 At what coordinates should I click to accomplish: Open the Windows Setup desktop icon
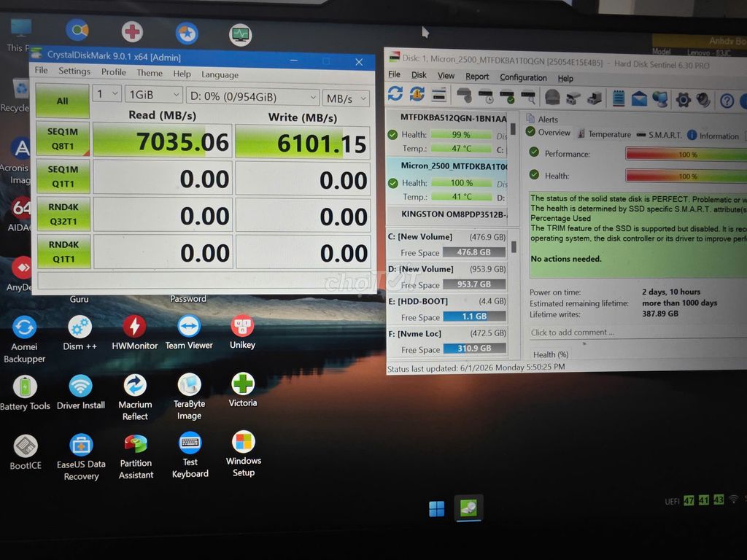tap(244, 454)
